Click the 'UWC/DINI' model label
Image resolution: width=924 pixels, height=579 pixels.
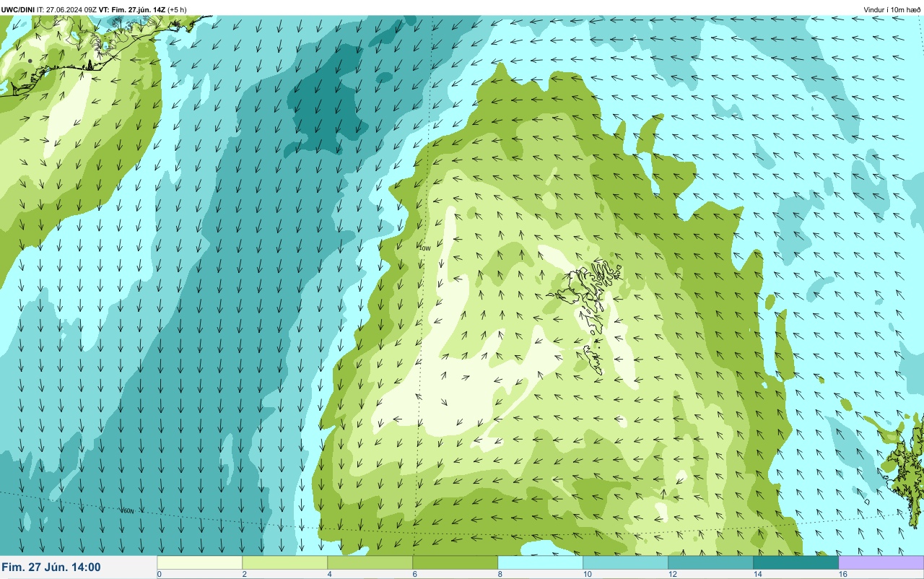point(18,9)
